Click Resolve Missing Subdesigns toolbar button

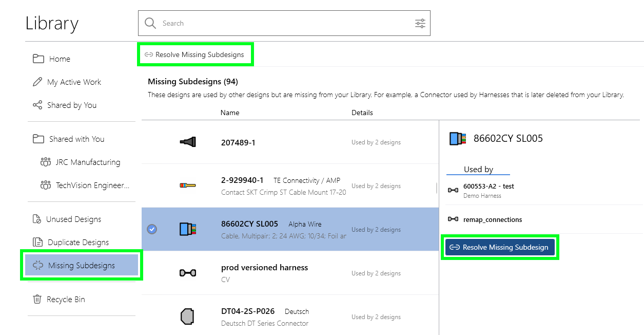[195, 54]
